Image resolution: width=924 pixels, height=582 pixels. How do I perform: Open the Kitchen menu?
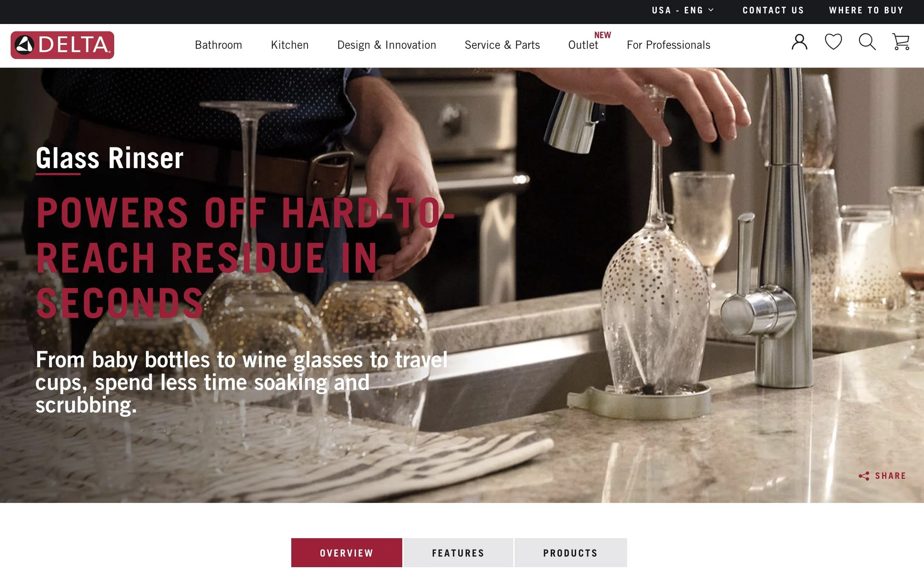[290, 45]
